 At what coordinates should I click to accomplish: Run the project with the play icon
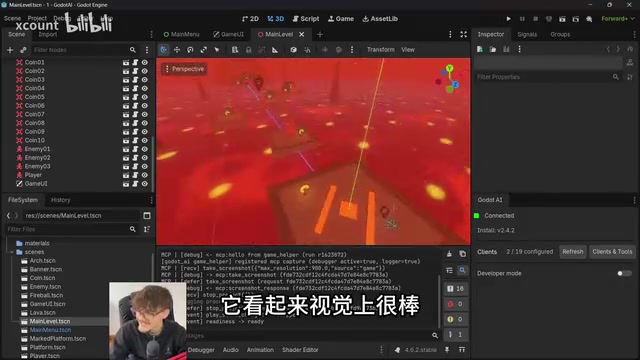coord(509,19)
